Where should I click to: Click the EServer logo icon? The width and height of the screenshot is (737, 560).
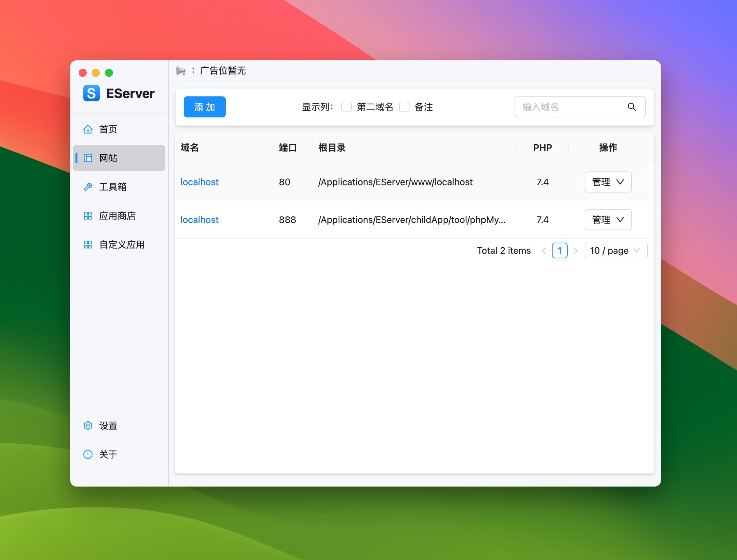(x=92, y=93)
